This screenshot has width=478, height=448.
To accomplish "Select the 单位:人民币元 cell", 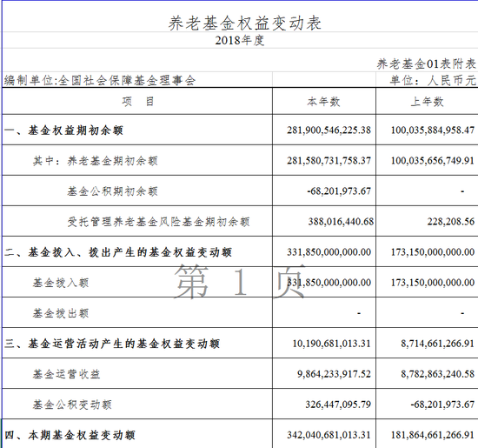I will tap(433, 80).
